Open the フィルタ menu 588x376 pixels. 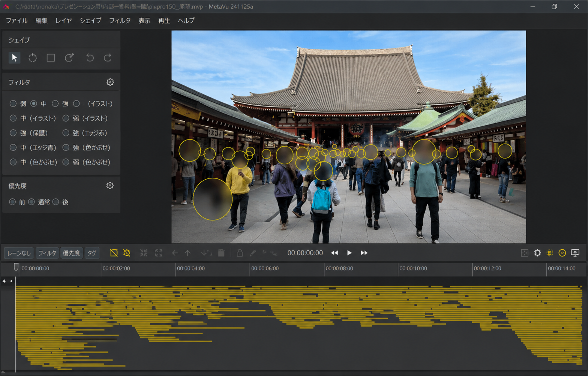[120, 21]
